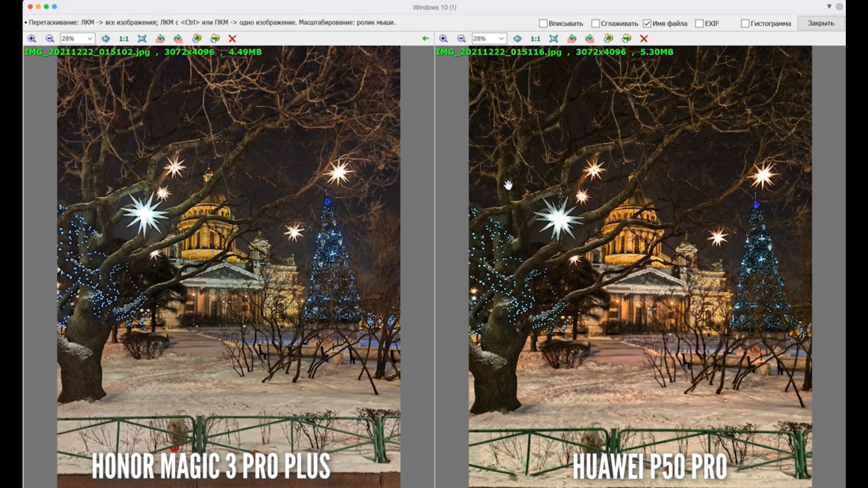The image size is (868, 488).
Task: Enable the Вписывать checkbox
Action: tap(543, 23)
